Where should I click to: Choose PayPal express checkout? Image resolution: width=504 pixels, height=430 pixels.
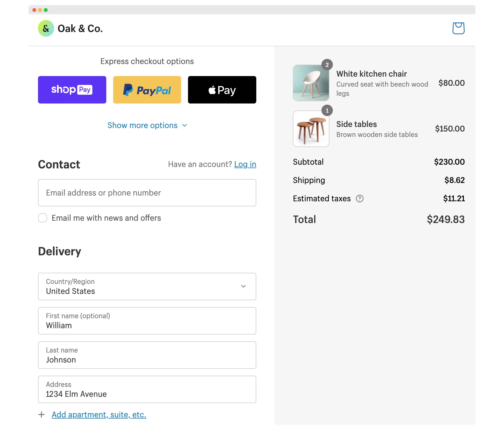[x=147, y=90]
